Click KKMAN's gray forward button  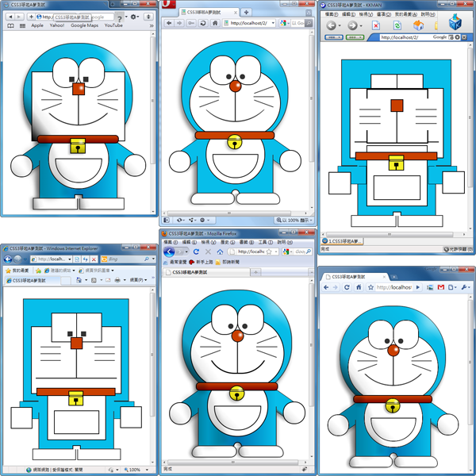(352, 25)
